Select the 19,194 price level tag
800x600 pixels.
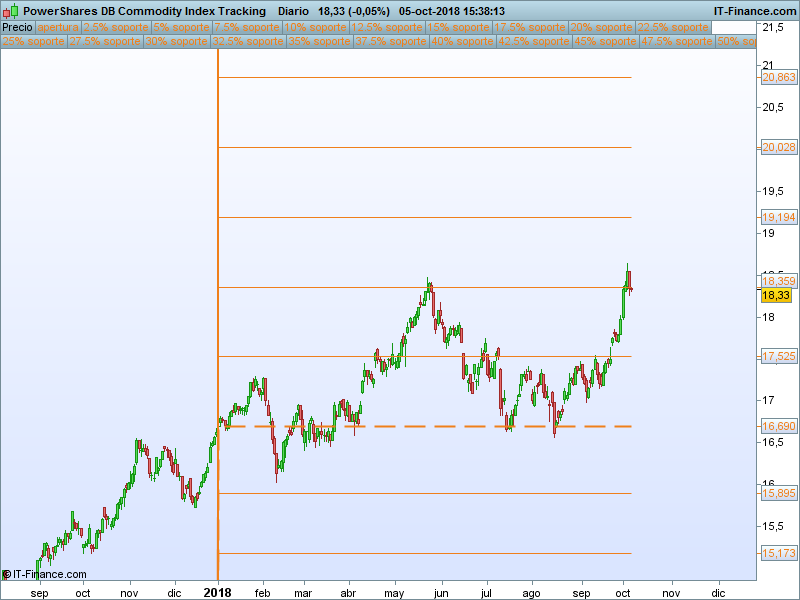click(x=779, y=217)
